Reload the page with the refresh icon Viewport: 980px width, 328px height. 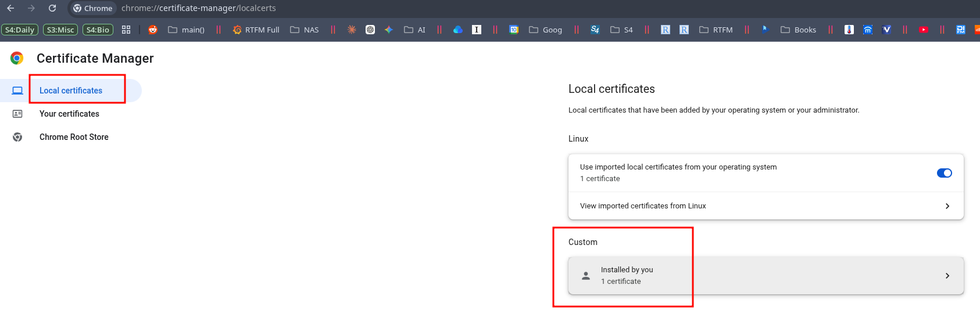pos(52,8)
